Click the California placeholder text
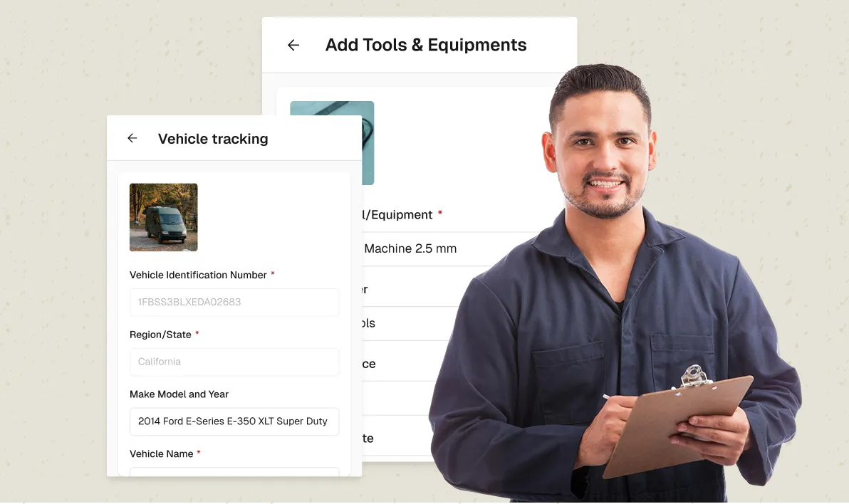849x504 pixels. tap(159, 362)
